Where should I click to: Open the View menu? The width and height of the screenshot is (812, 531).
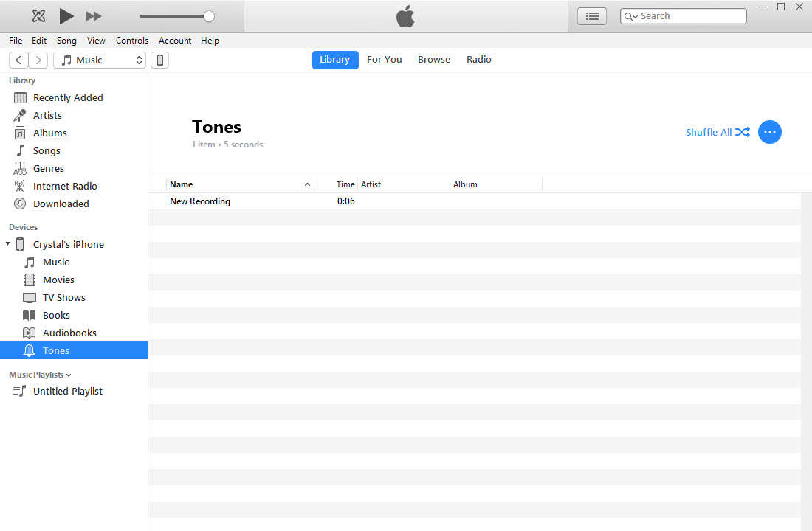[x=96, y=41]
